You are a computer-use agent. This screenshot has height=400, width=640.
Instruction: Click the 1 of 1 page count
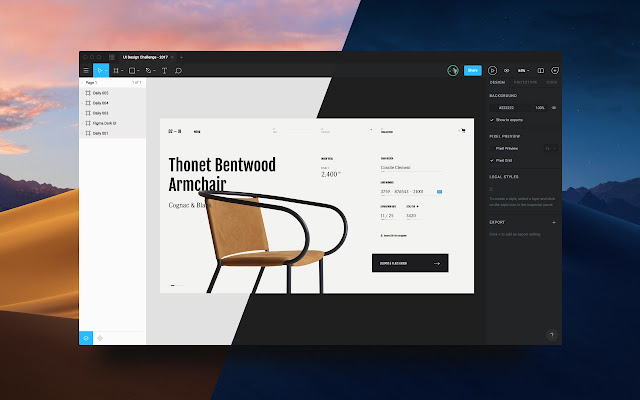136,83
